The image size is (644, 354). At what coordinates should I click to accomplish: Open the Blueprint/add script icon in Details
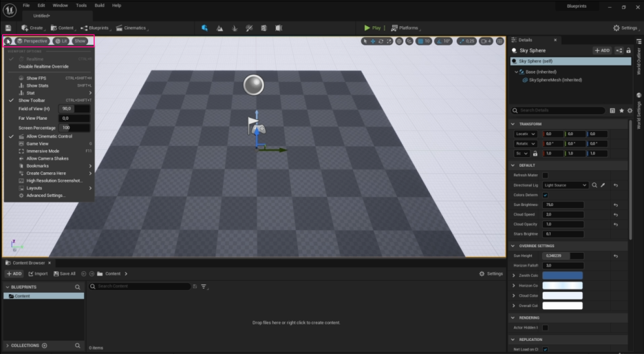[x=619, y=50]
